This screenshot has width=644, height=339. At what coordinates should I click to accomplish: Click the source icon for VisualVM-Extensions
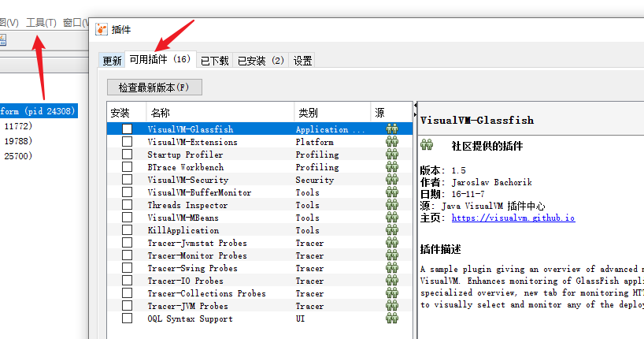[x=392, y=142]
